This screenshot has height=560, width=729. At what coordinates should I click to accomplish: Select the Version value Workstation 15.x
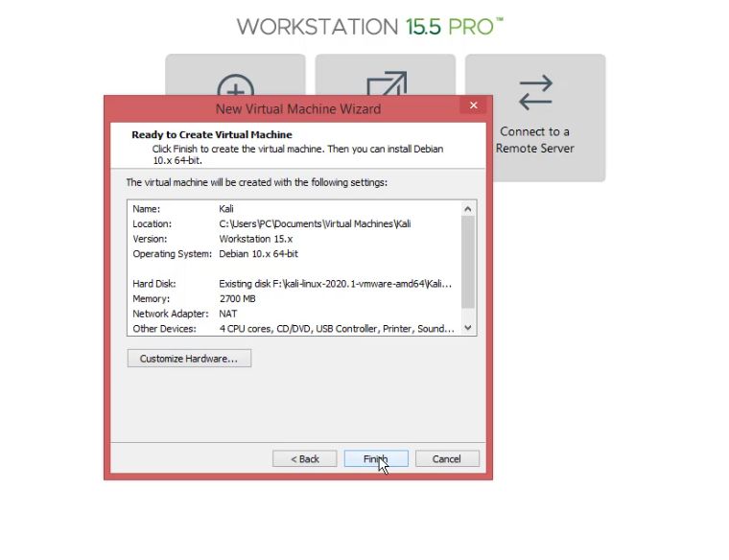256,239
